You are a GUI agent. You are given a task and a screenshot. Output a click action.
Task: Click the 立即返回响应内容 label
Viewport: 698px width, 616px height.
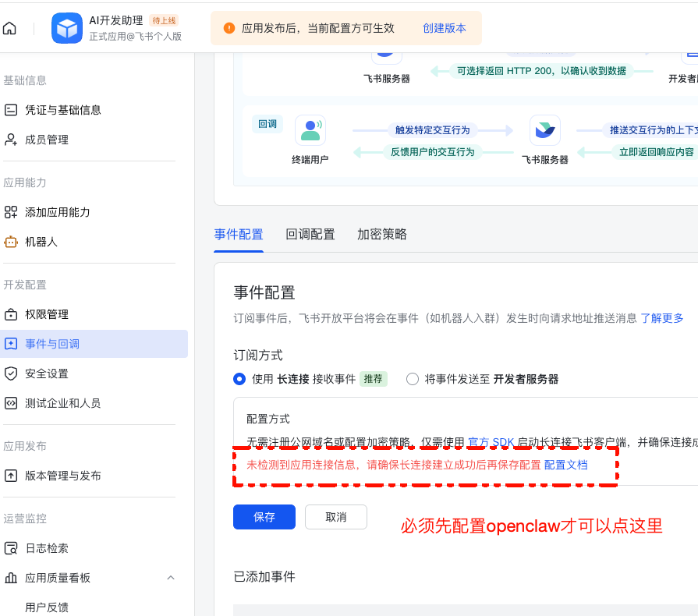(x=656, y=152)
